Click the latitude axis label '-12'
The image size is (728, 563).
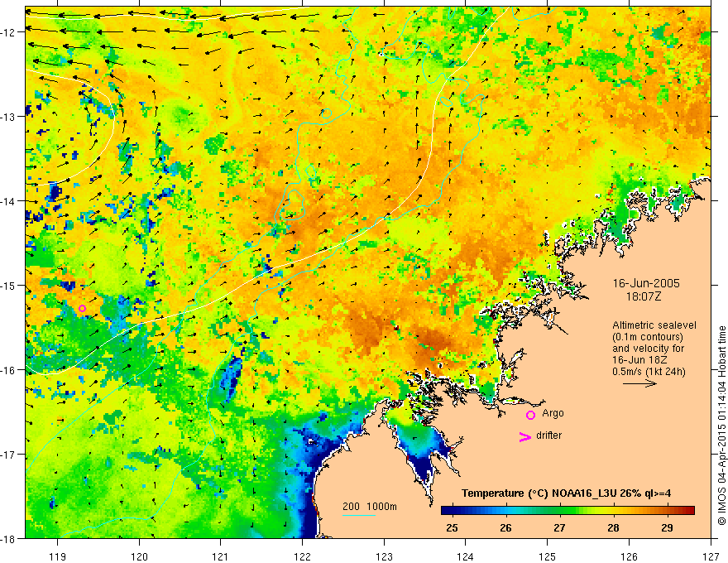(9, 32)
